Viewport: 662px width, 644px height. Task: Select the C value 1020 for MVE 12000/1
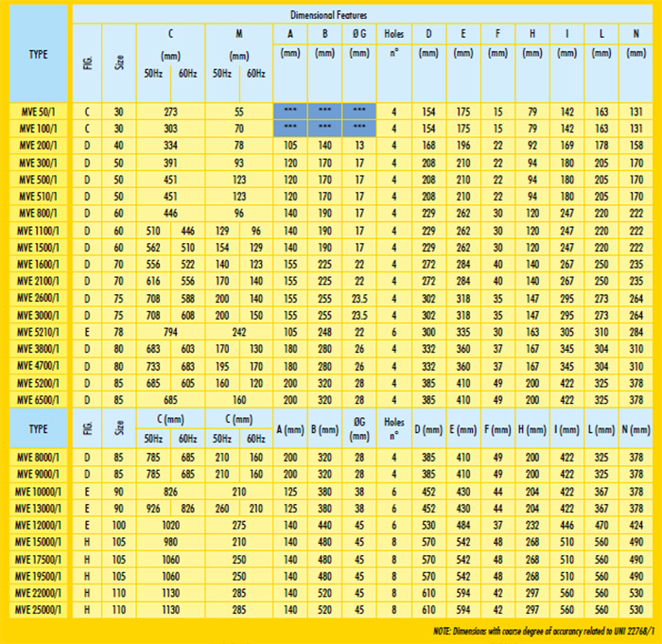170,526
